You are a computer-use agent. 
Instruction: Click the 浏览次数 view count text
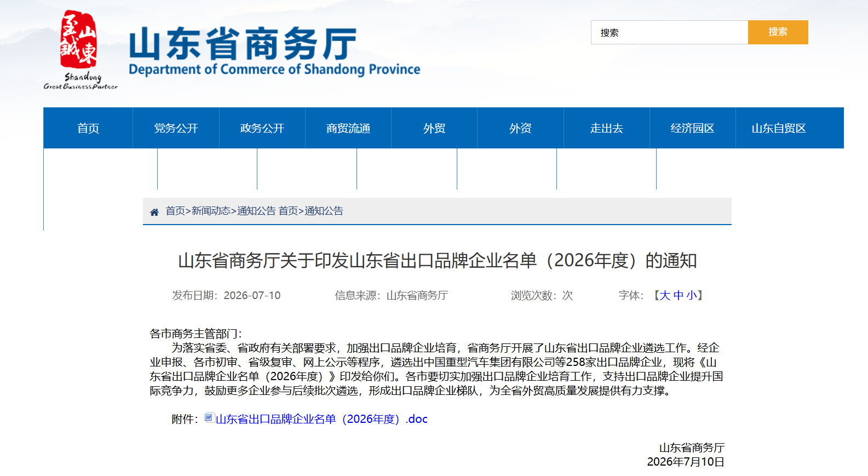coord(542,295)
